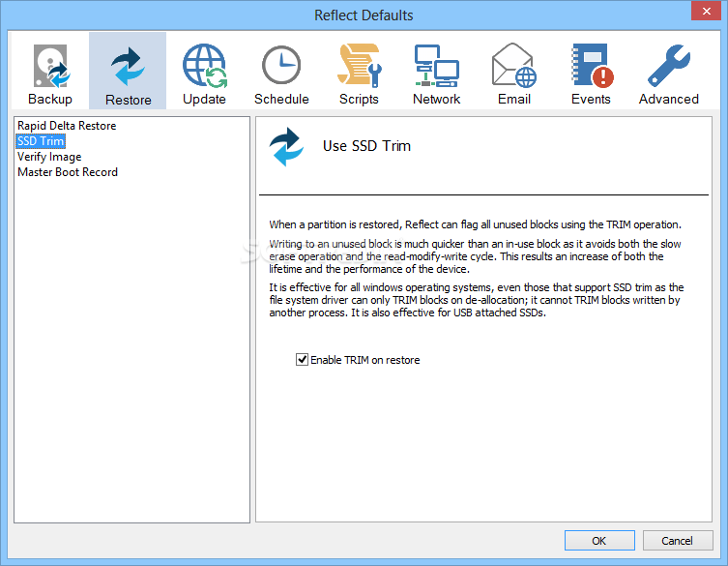This screenshot has width=728, height=566.
Task: Open the Scripts settings category
Action: click(x=359, y=72)
